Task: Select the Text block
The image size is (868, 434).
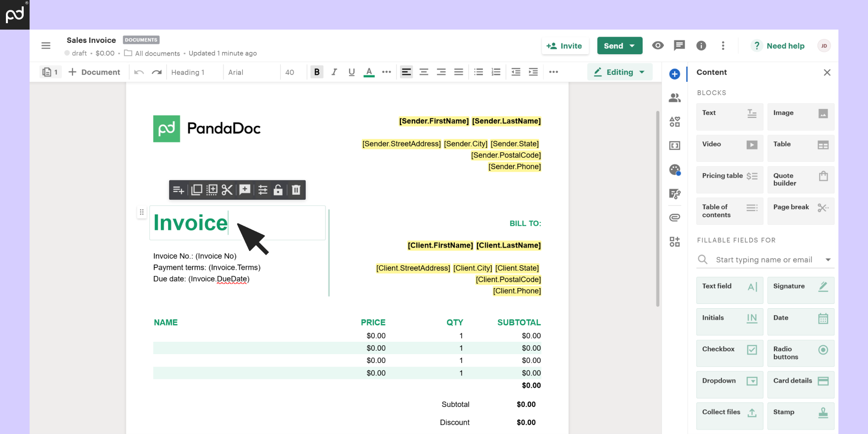Action: [x=730, y=117]
